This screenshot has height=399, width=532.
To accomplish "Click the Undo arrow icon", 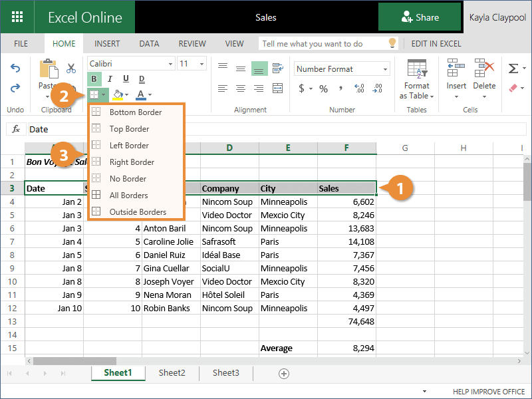I will tap(15, 68).
